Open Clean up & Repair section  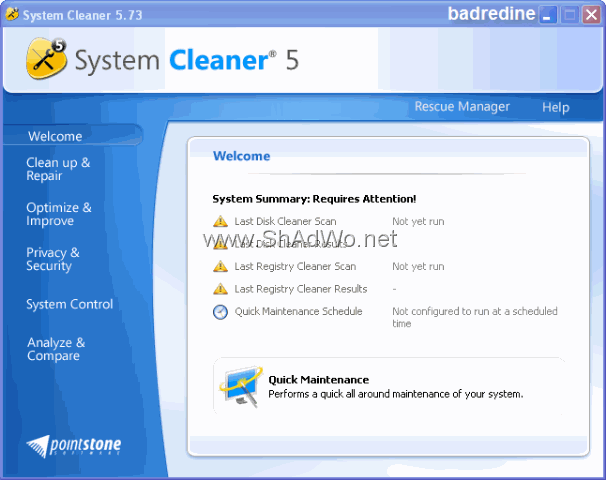tap(58, 169)
